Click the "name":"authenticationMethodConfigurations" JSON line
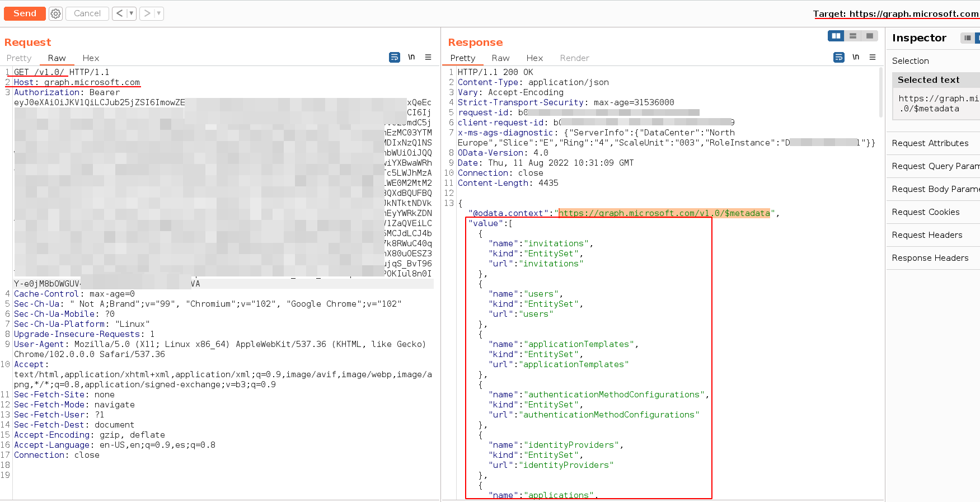The height and width of the screenshot is (502, 980). 599,395
